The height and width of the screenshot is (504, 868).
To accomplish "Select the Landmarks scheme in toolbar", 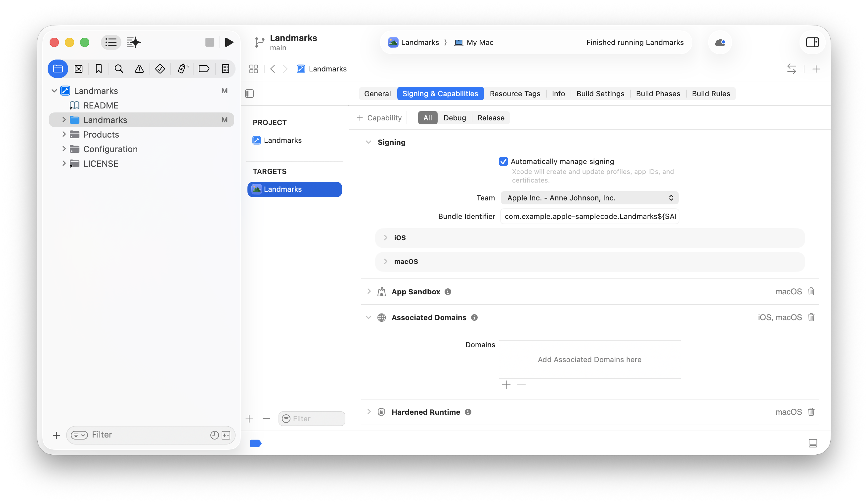I will pyautogui.click(x=413, y=42).
